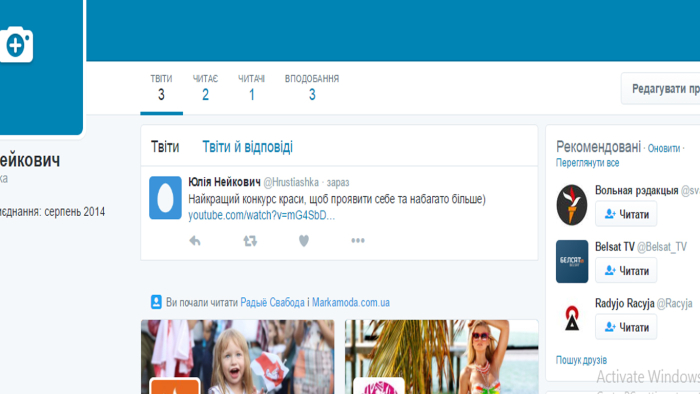This screenshot has height=394, width=700.
Task: Reply to the Юлія Нейкович tweet
Action: click(195, 241)
